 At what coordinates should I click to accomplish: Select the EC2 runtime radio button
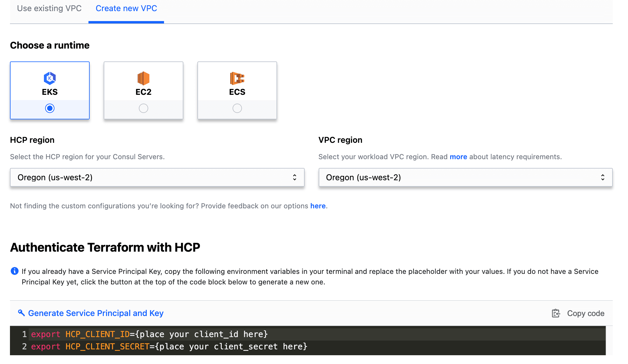143,108
